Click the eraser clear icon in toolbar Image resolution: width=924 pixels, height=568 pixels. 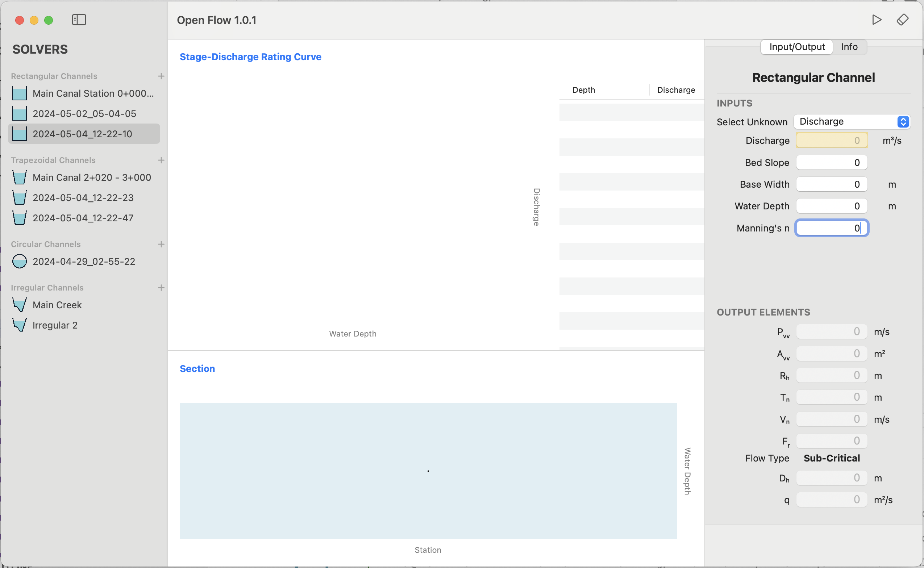(903, 20)
